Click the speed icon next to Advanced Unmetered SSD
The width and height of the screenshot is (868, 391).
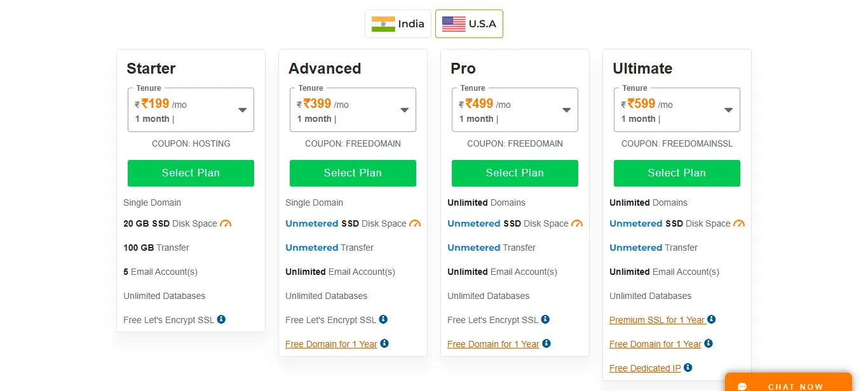(415, 223)
